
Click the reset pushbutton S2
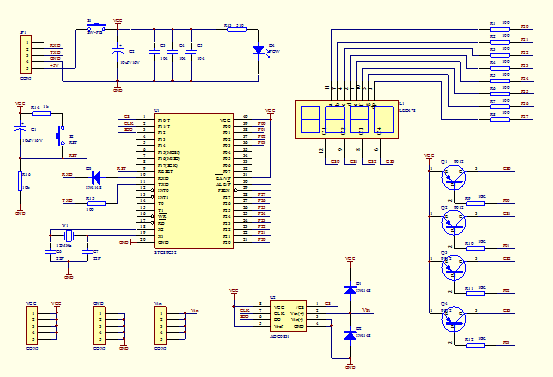pos(60,135)
